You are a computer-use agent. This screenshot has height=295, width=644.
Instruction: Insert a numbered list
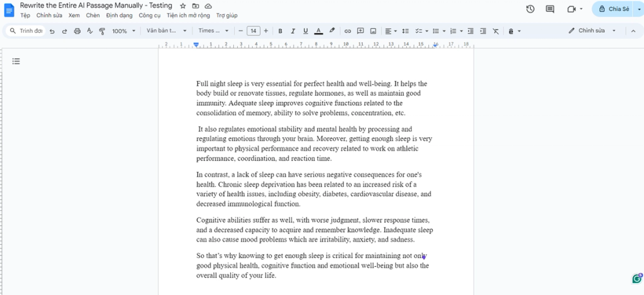[x=453, y=31]
